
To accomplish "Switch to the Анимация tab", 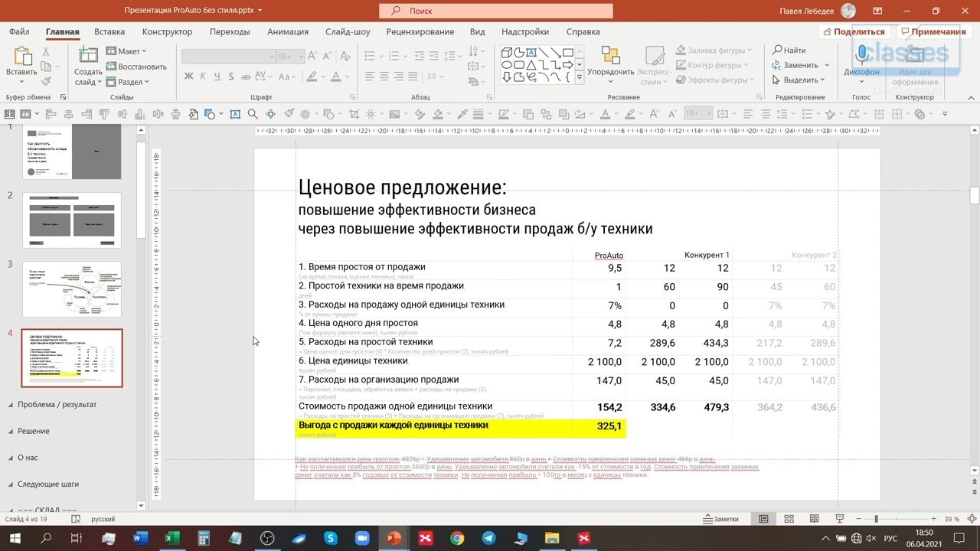I will [288, 32].
